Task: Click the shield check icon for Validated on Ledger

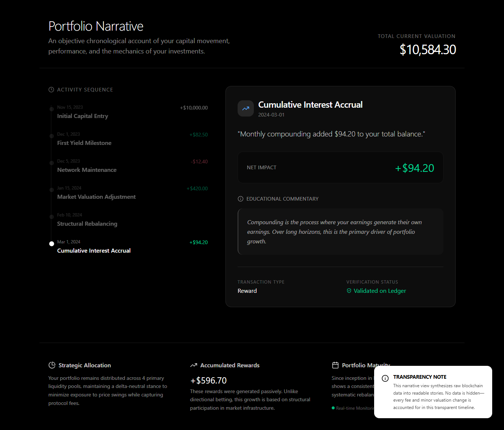Action: coord(349,291)
